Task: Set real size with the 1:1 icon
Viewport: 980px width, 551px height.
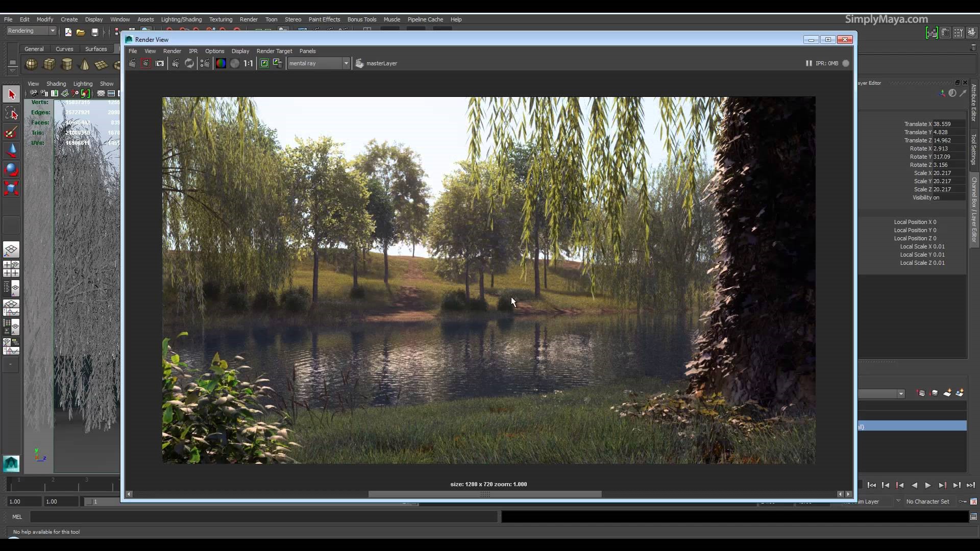Action: click(248, 63)
